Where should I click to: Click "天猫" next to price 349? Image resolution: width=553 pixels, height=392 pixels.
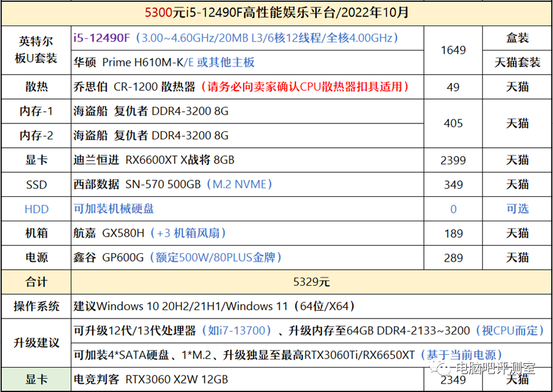click(x=517, y=185)
